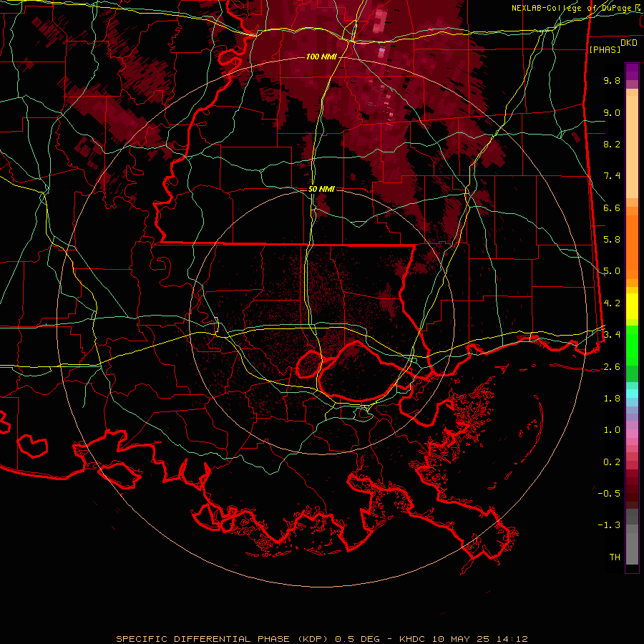Viewport: 644px width, 644px height.
Task: Click the -0.5 value on the color scale
Action: pyautogui.click(x=609, y=494)
